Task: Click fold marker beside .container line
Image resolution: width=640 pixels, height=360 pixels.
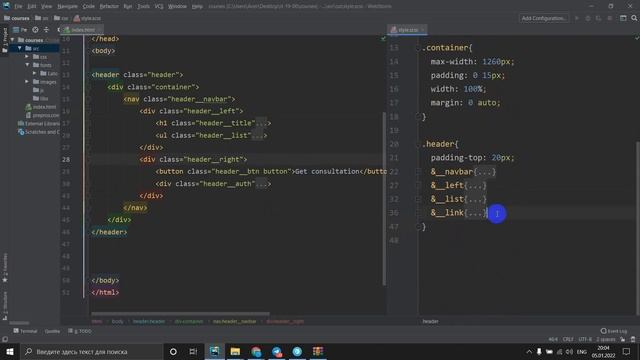Action: coord(418,48)
